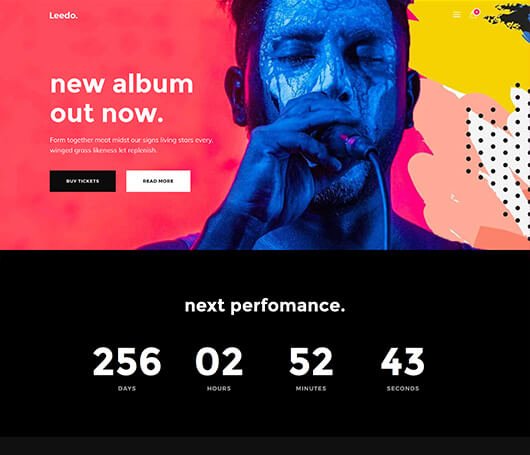Click the 'next perfomance.' heading
The height and width of the screenshot is (455, 530).
[265, 306]
